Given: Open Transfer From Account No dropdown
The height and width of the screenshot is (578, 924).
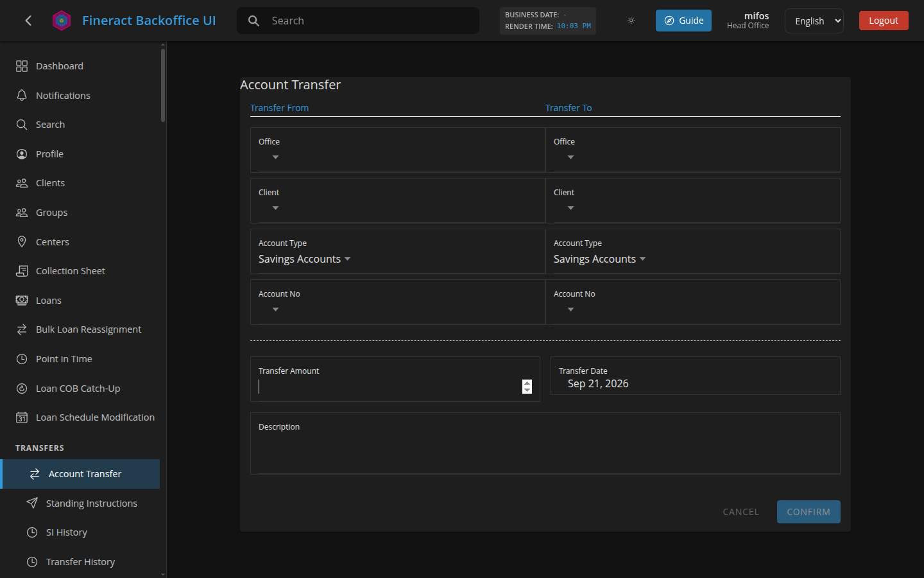Looking at the screenshot, I should pyautogui.click(x=397, y=302).
